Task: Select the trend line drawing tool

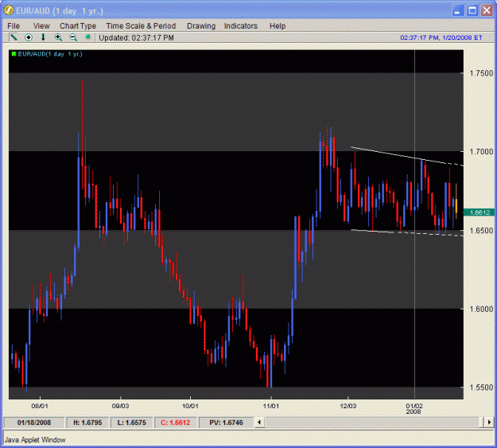Action: pos(14,37)
